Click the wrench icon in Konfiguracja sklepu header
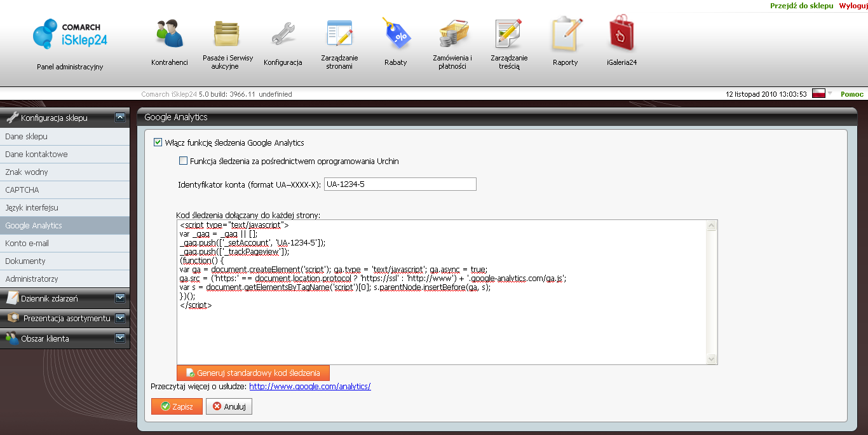This screenshot has height=435, width=868. tap(12, 117)
